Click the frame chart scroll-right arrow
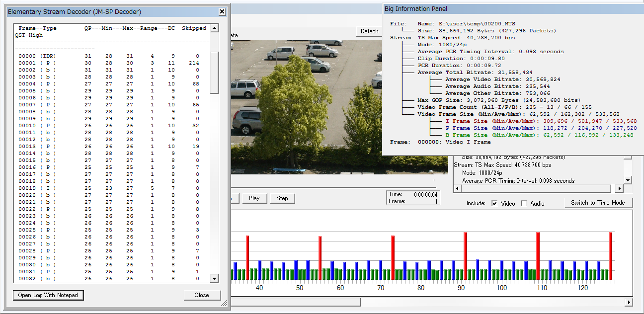This screenshot has height=314, width=644. click(x=629, y=302)
